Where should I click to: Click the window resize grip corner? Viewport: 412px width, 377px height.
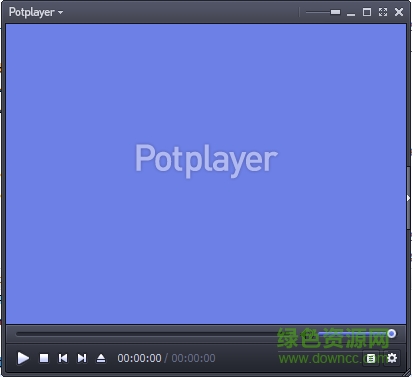[407, 373]
